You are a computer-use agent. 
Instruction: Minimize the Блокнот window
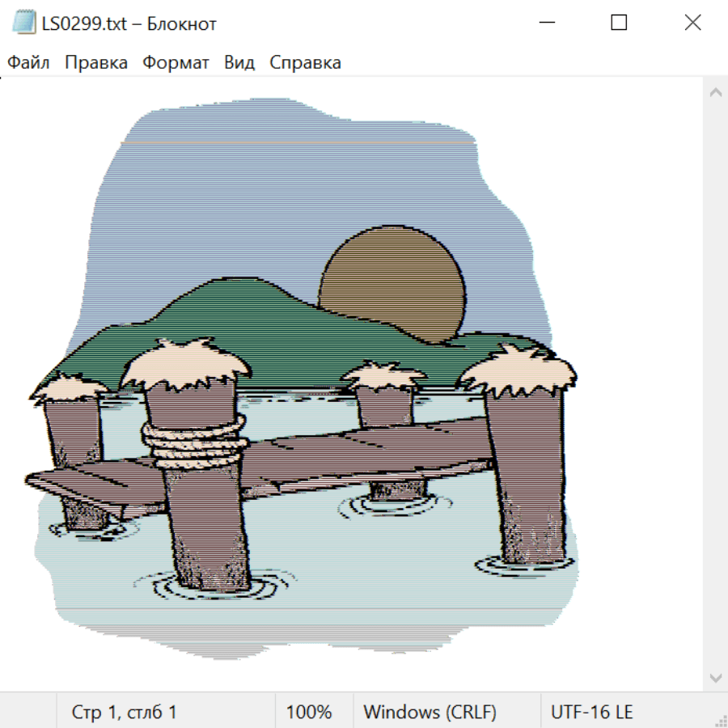546,23
